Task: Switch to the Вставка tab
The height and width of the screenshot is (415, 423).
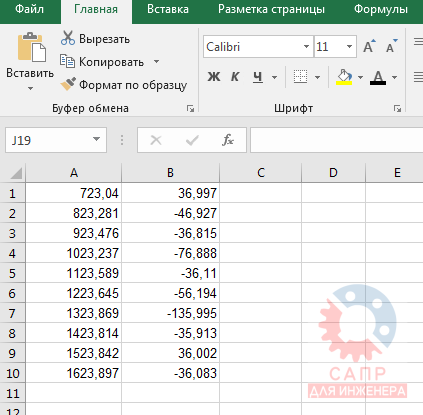Action: coord(168,9)
